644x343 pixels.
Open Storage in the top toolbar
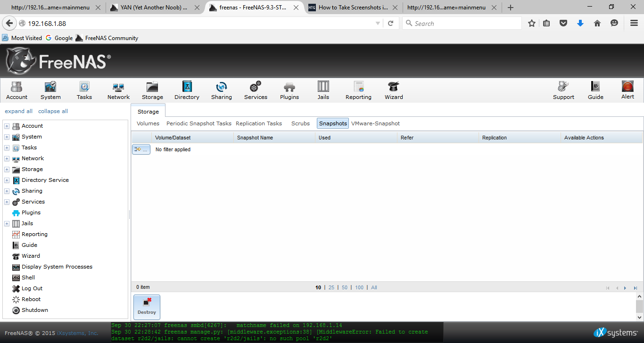(152, 90)
